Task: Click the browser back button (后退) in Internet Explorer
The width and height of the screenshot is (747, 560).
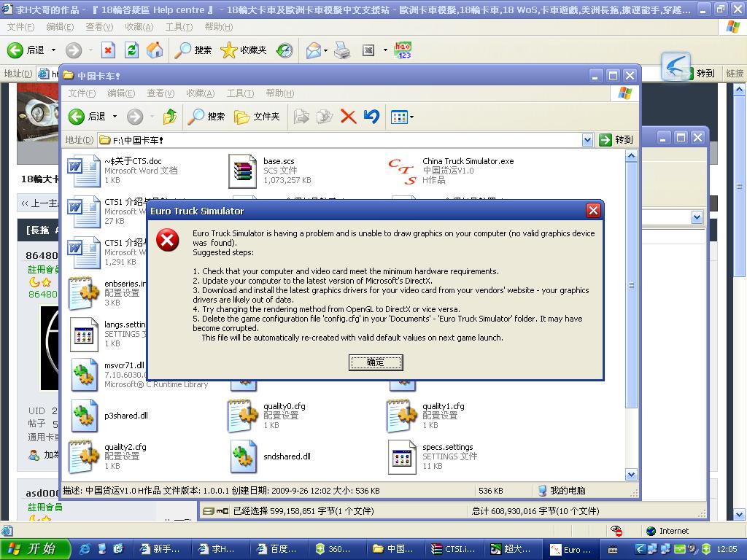Action: pyautogui.click(x=26, y=50)
